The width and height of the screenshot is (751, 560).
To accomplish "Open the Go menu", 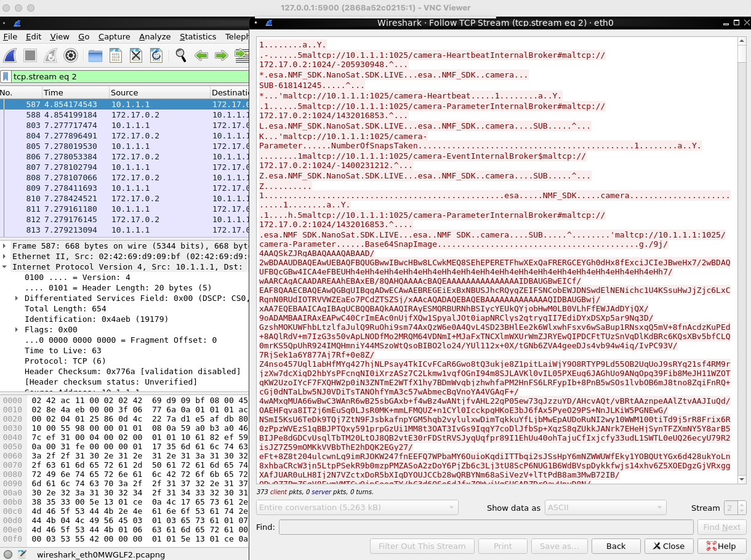I will coord(84,37).
